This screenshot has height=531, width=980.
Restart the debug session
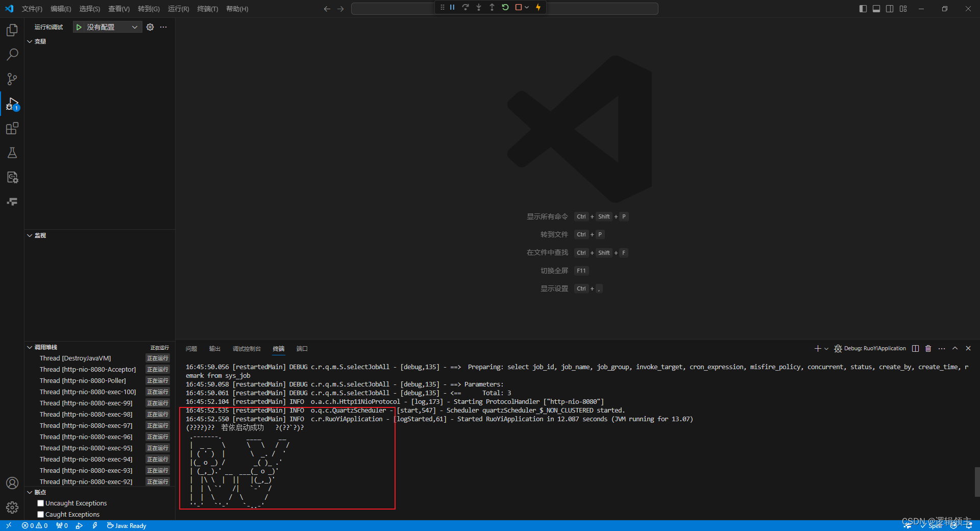[505, 7]
